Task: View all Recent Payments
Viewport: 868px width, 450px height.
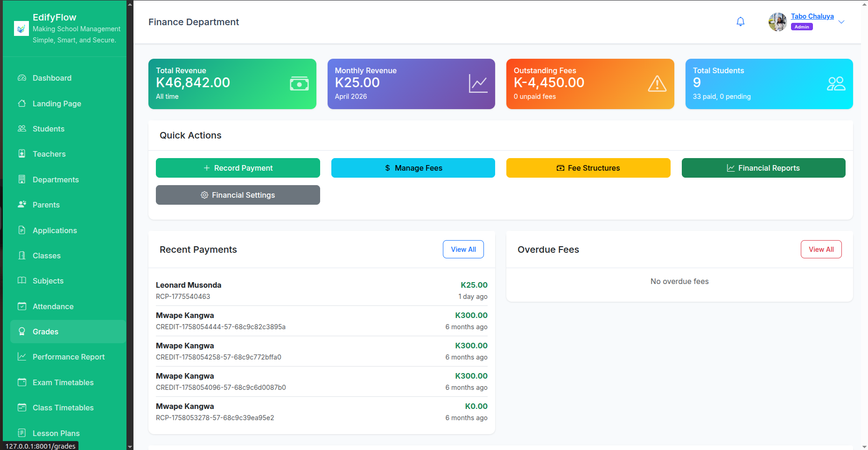Action: click(x=463, y=249)
